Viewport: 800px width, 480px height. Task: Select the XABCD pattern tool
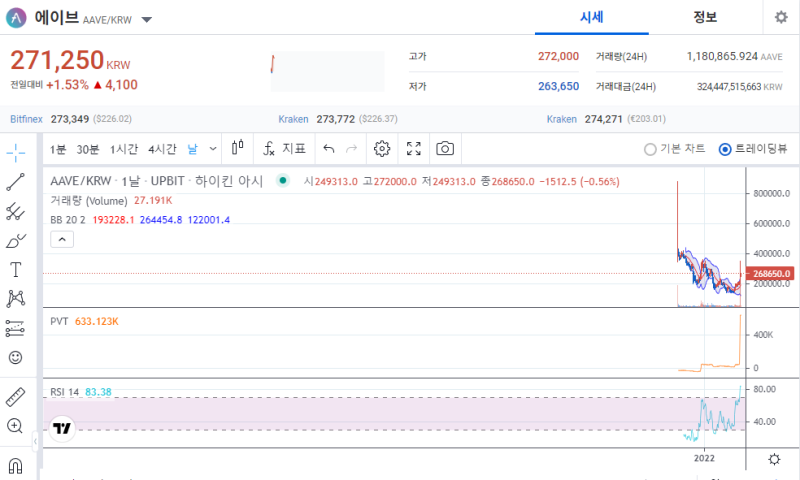pos(15,299)
